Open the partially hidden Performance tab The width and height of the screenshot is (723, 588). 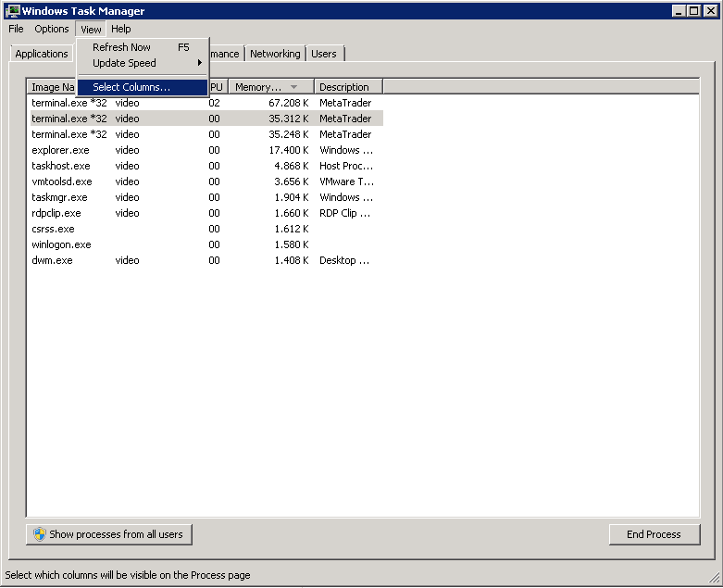point(225,54)
